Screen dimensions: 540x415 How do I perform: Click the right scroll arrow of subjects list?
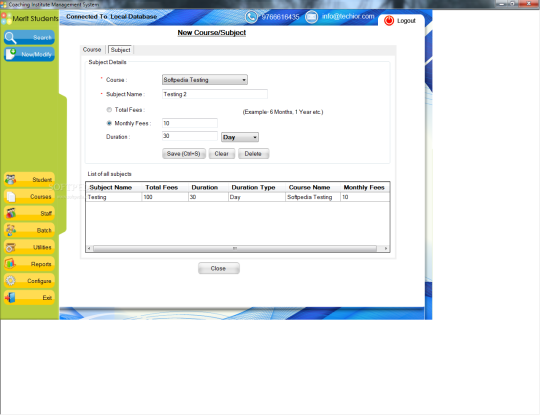pos(386,248)
